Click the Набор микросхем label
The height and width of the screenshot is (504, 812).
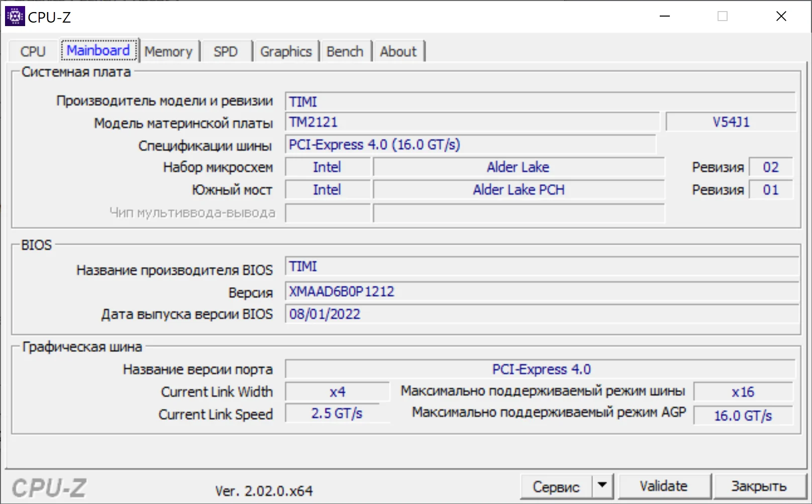click(x=218, y=167)
